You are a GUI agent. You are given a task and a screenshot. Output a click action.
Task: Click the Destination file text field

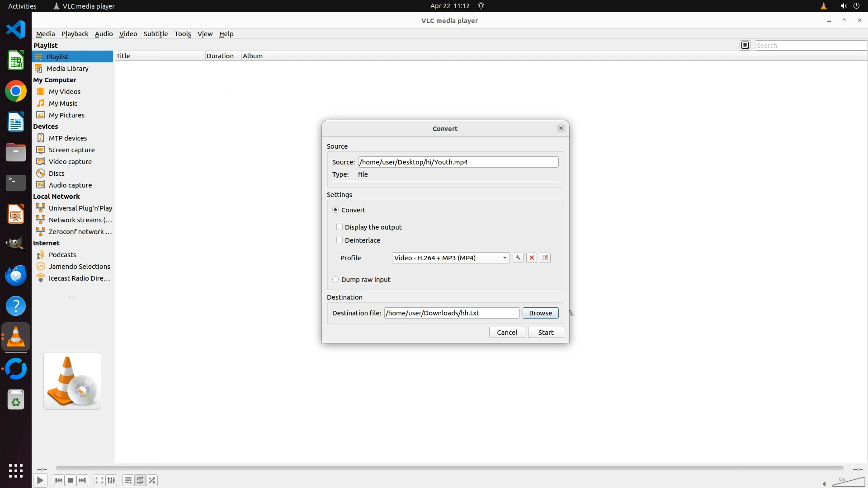[x=451, y=313]
